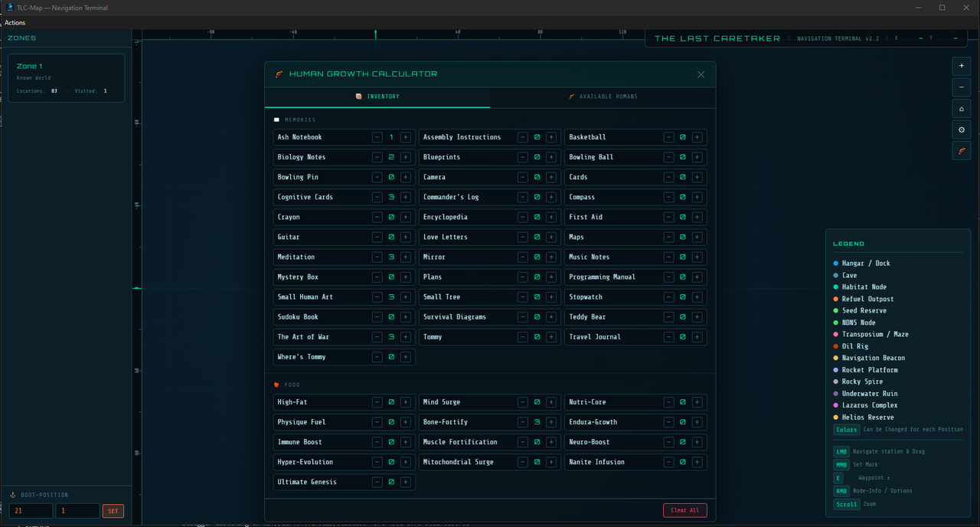Decrease Cognitive Cards count
The width and height of the screenshot is (980, 527).
[377, 197]
